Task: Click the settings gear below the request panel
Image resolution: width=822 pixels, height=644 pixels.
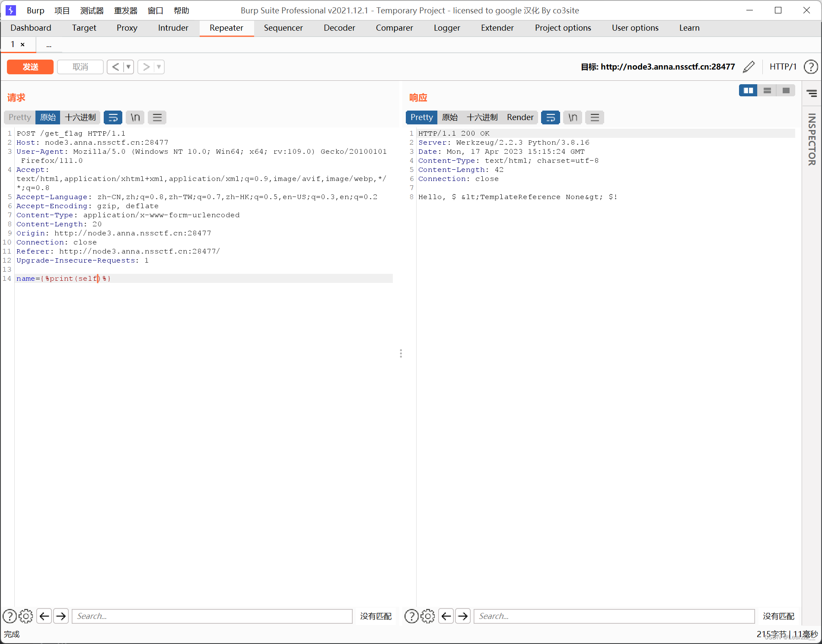Action: pos(26,616)
